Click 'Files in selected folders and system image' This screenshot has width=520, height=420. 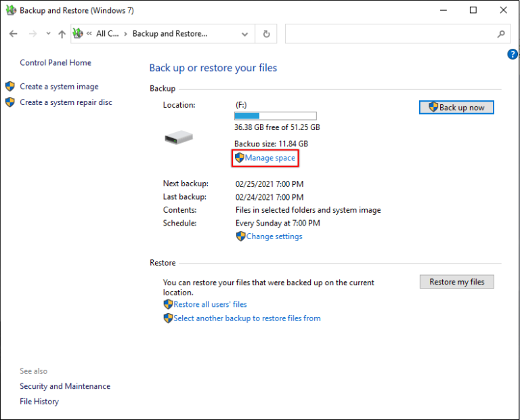coord(308,210)
